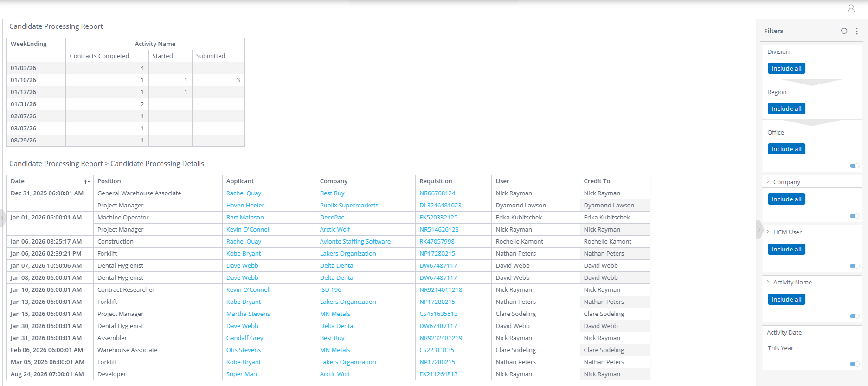Viewport: 868px width, 386px height.
Task: Click Include all under Office
Action: pyautogui.click(x=786, y=149)
